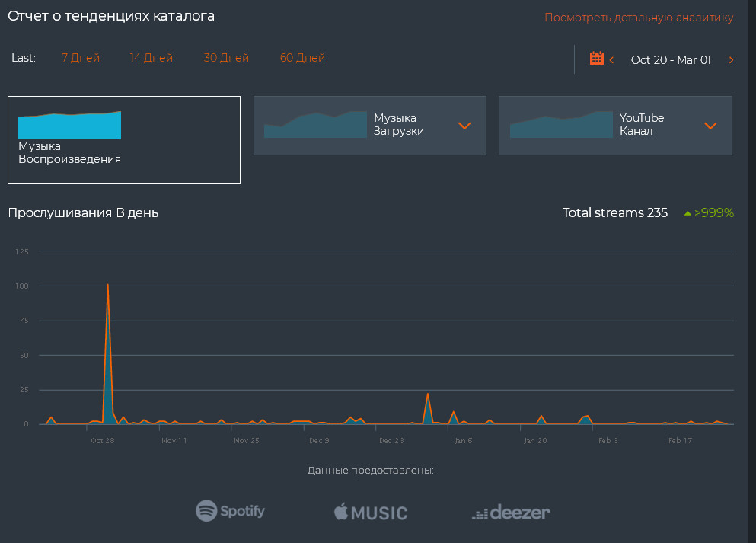Expand the Музыка Загрузки chevron

tap(464, 126)
